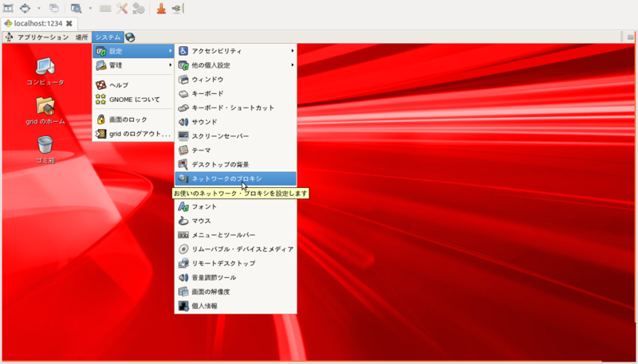Select 管理 in the System menu

tap(133, 65)
